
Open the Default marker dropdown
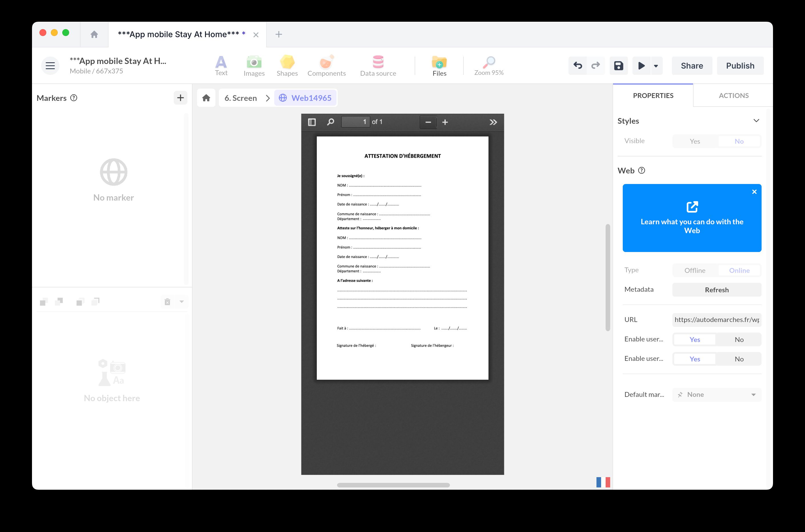click(716, 394)
